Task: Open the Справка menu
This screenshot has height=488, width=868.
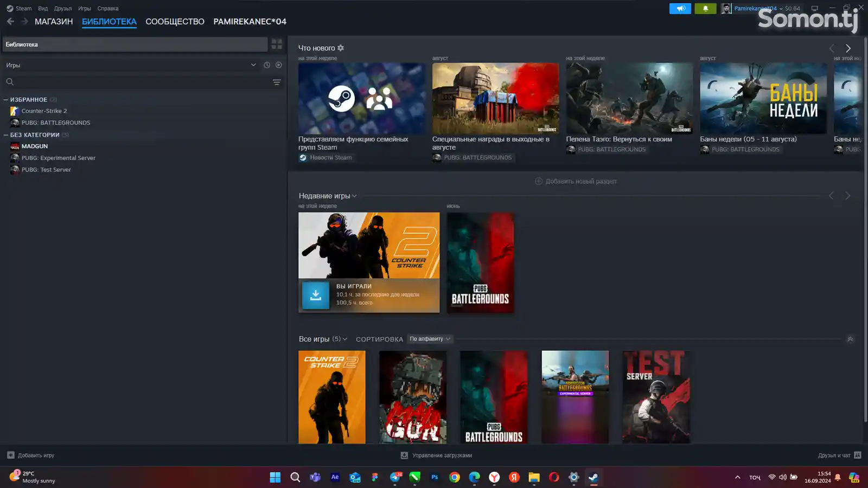Action: point(108,8)
